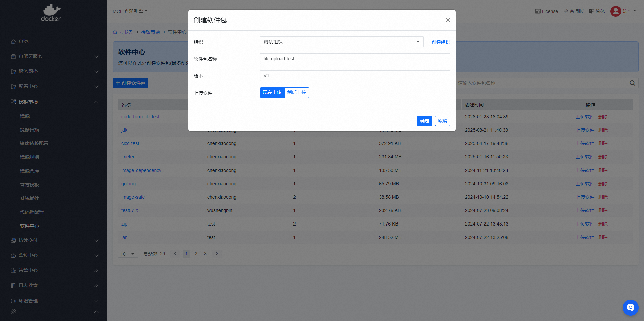Screen dimensions: 644x321
Task: Open the page size dropdown showing 10
Action: pyautogui.click(x=128, y=254)
